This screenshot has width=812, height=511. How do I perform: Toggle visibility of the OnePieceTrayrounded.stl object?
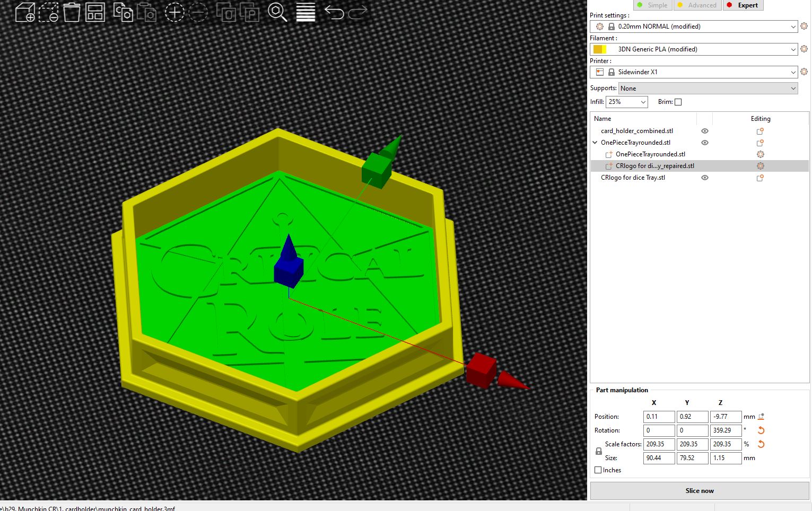pos(705,143)
